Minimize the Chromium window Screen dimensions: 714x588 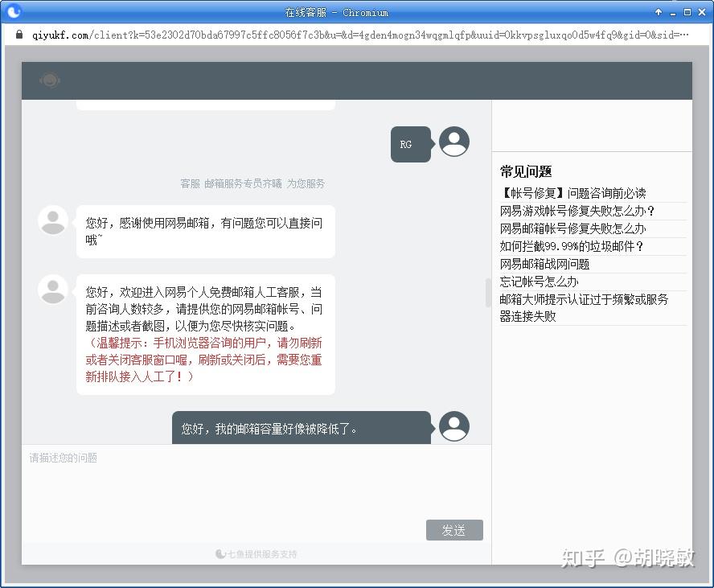coord(673,13)
